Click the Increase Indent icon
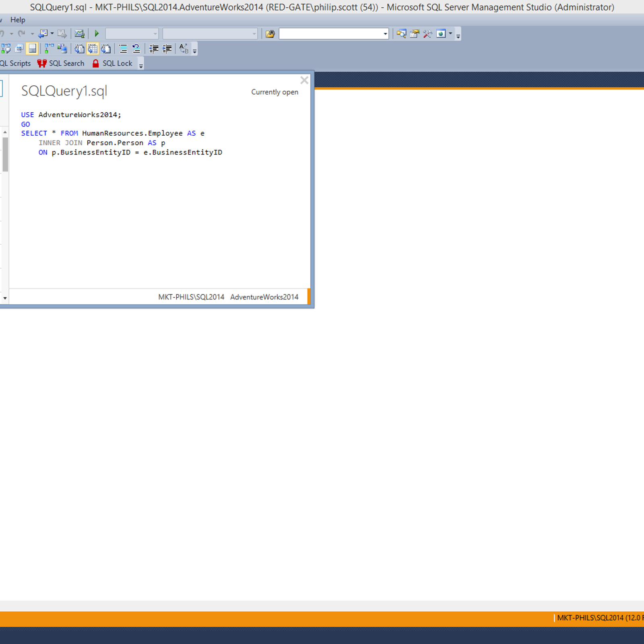This screenshot has width=644, height=644. pyautogui.click(x=167, y=49)
